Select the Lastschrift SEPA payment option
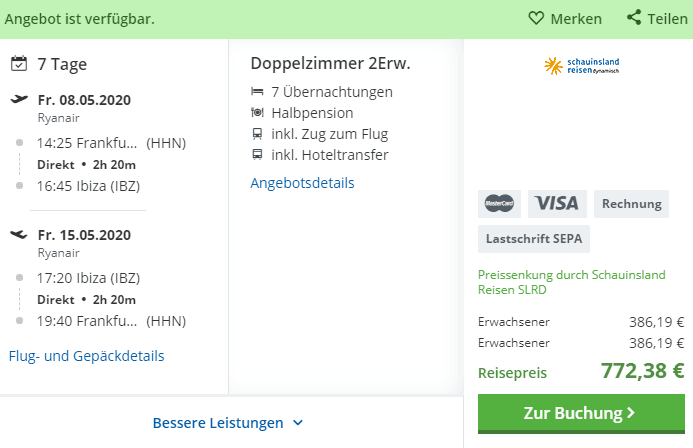 [x=533, y=239]
